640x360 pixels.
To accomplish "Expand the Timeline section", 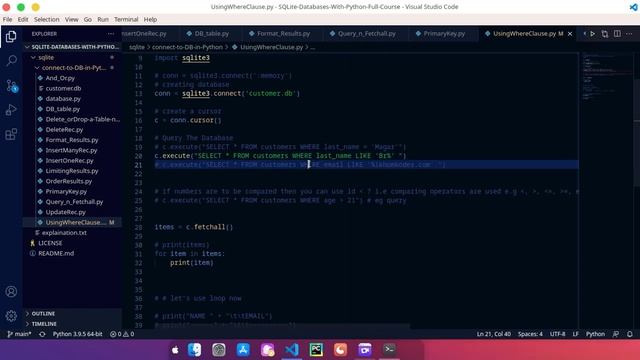I will 72,324.
